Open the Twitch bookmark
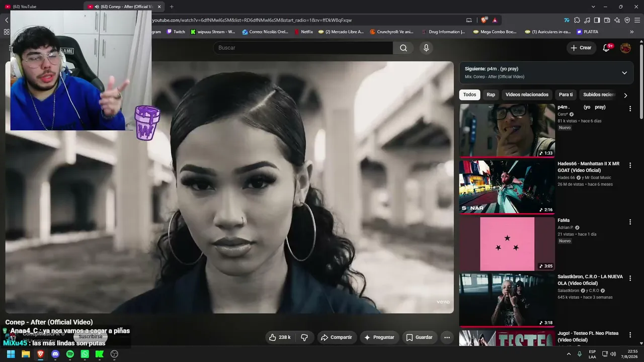Image resolution: width=644 pixels, height=362 pixels. point(176,32)
